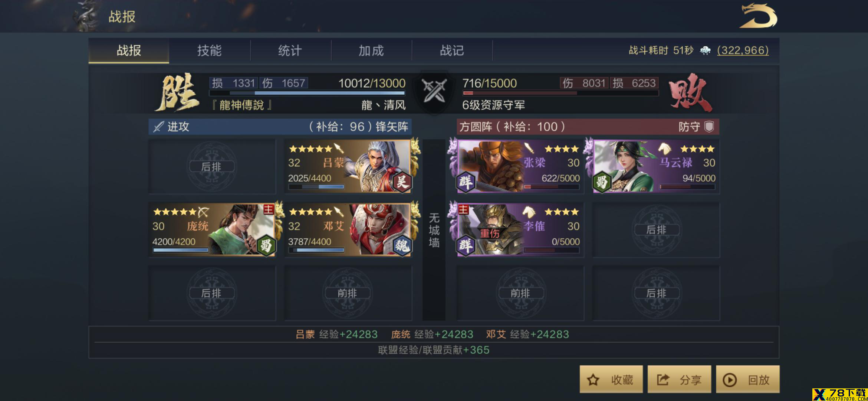Screen dimensions: 868x401
Task: Click the empty 前排 slot on defender side
Action: point(520,293)
